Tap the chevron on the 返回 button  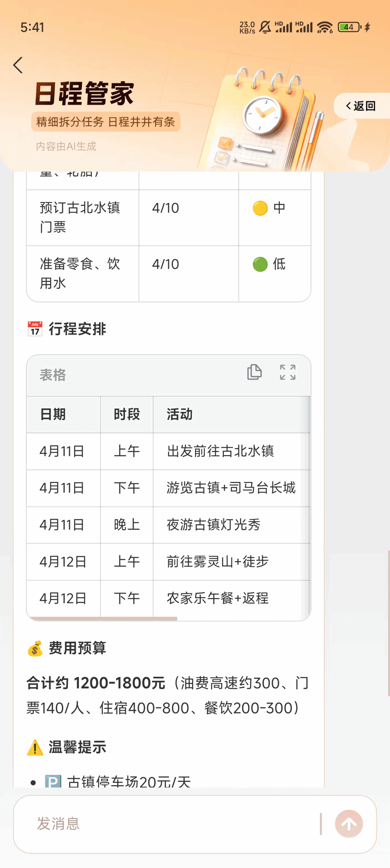click(x=348, y=106)
